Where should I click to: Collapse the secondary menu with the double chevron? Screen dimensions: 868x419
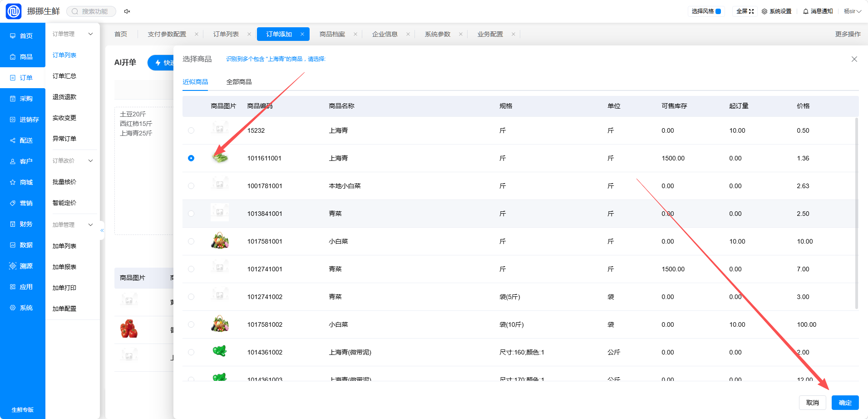(102, 230)
